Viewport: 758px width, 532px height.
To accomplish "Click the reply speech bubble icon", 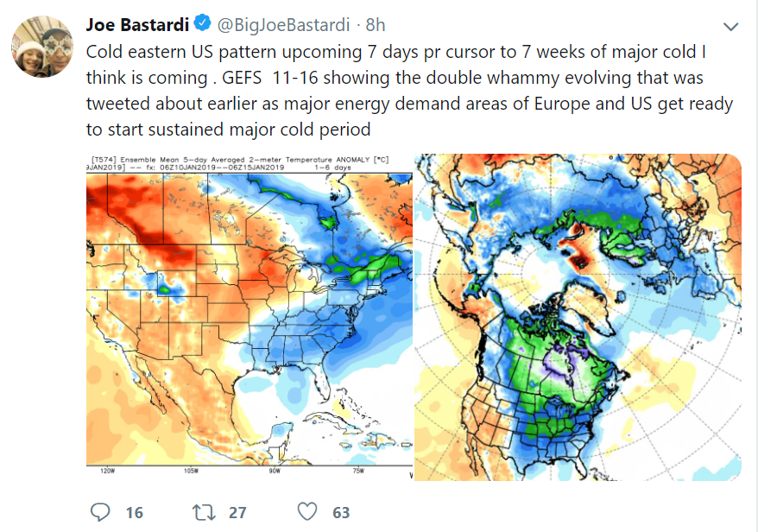I will pos(101,512).
